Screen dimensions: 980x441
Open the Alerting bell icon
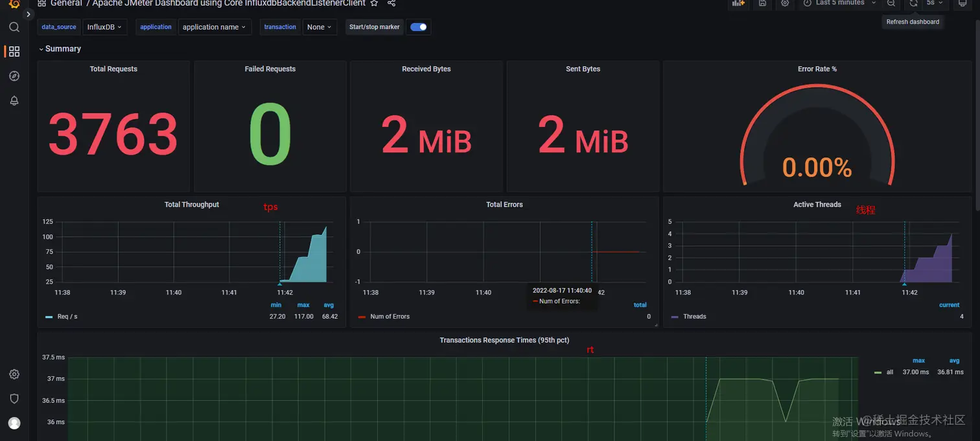tap(14, 100)
